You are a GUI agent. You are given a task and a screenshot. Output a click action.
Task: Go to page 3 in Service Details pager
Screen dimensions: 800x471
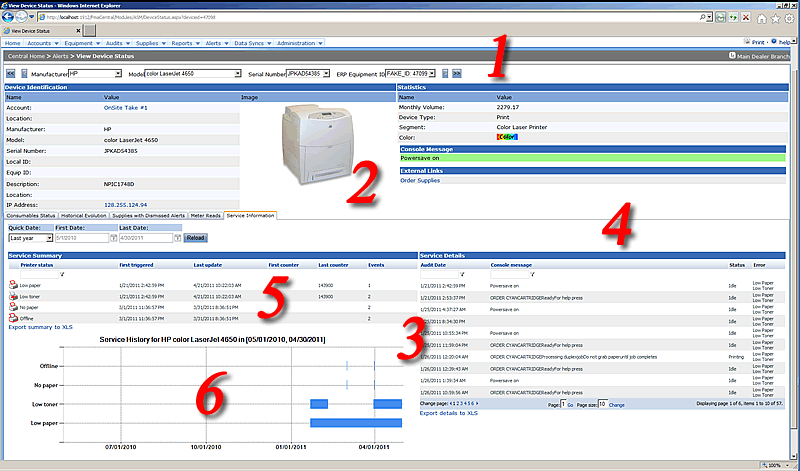coord(462,404)
